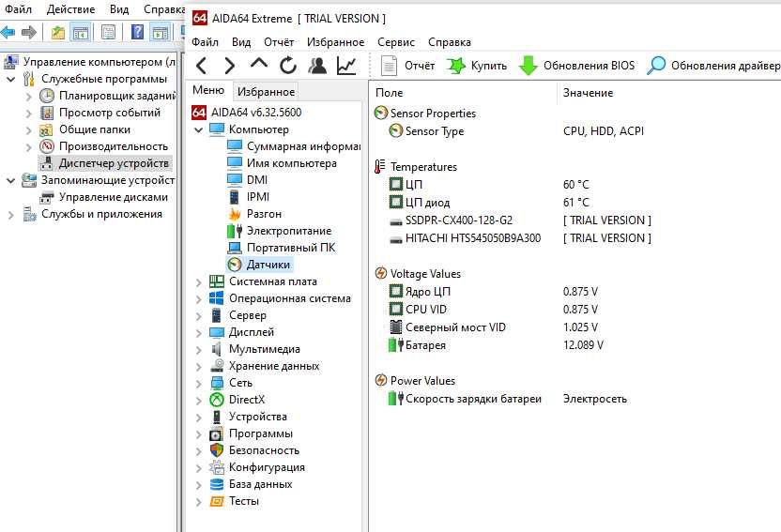The height and width of the screenshot is (532, 781).
Task: Collapse the Компьютер tree node
Action: click(x=198, y=129)
